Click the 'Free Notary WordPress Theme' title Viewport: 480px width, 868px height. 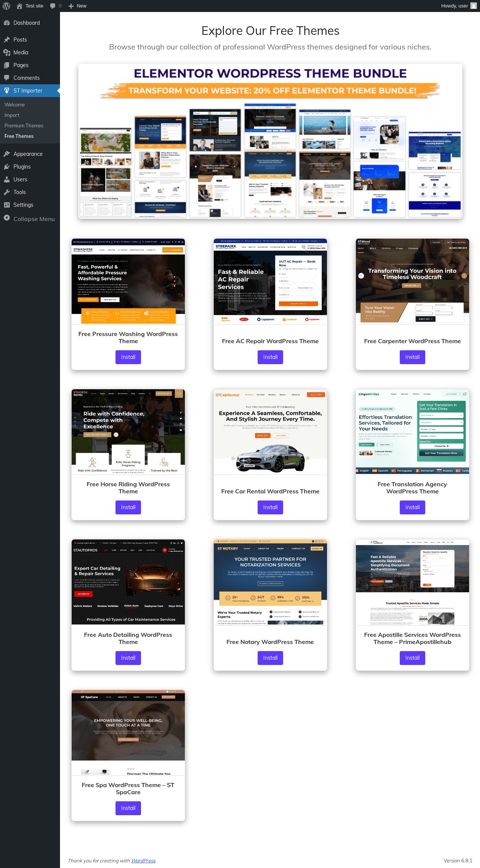click(270, 642)
